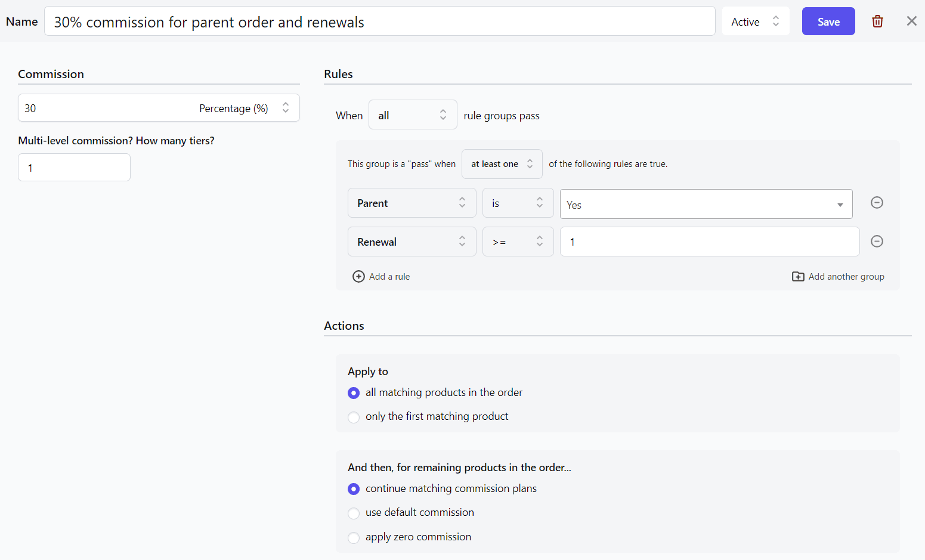Open the 'at least one' dropdown
The width and height of the screenshot is (925, 560).
click(x=502, y=164)
